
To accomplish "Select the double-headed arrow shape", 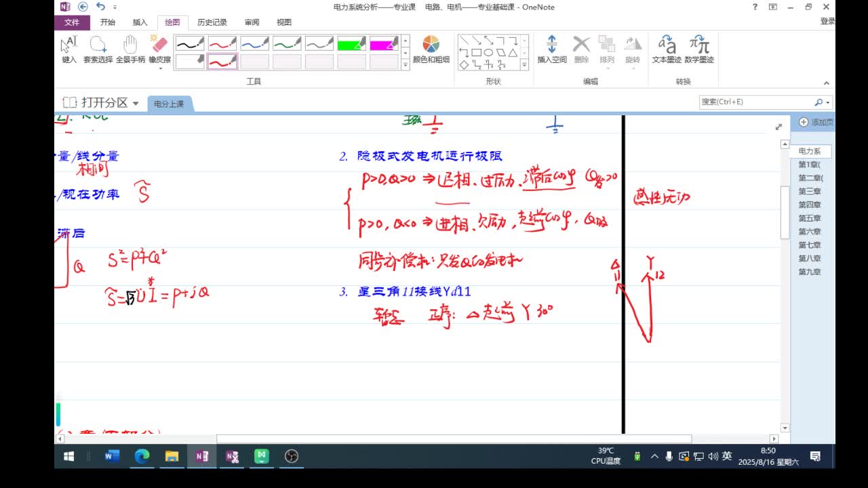I will click(488, 41).
